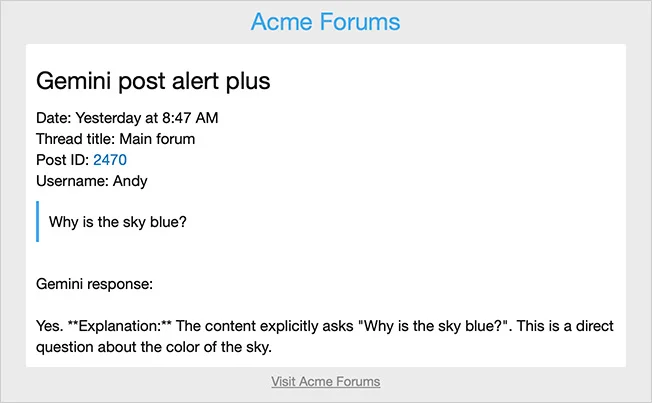Click the word Yes. in the response

[x=49, y=326]
